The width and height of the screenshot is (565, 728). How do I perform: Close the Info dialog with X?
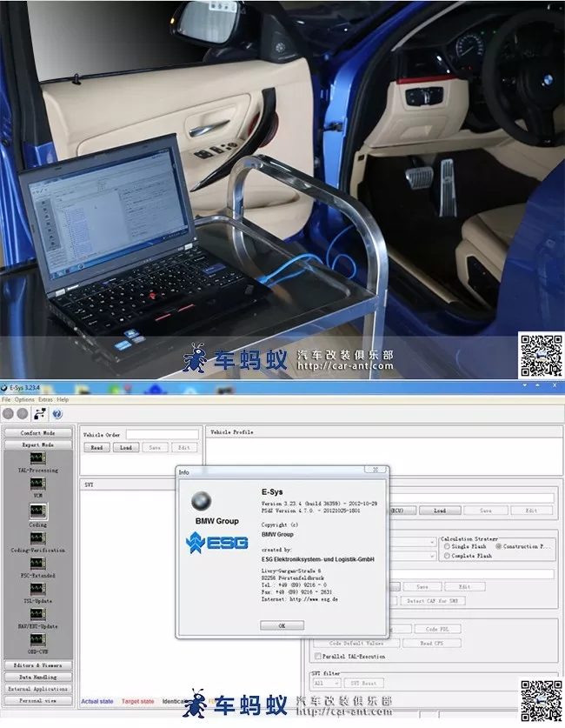[376, 470]
